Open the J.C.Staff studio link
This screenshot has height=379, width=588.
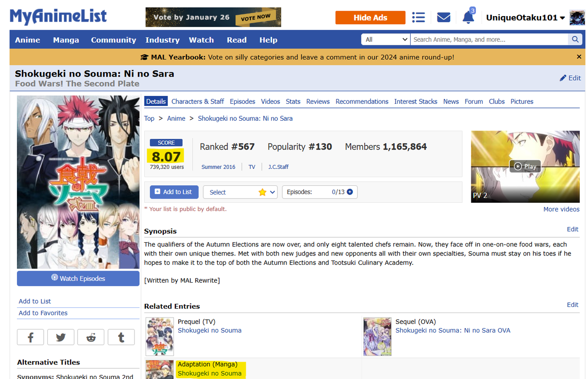278,167
